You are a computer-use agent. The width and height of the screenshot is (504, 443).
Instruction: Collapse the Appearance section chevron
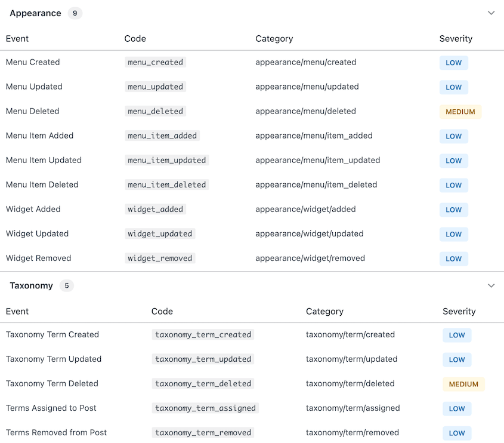[x=491, y=13]
